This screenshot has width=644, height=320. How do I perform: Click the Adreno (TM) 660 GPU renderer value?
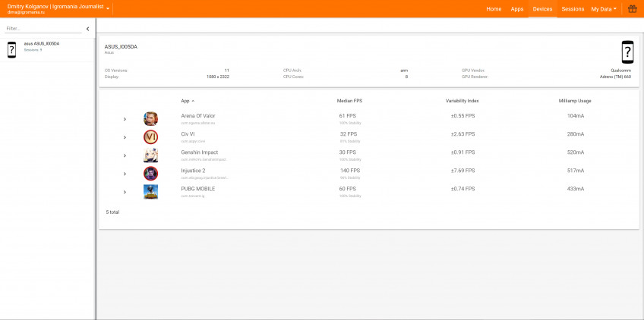(x=615, y=77)
